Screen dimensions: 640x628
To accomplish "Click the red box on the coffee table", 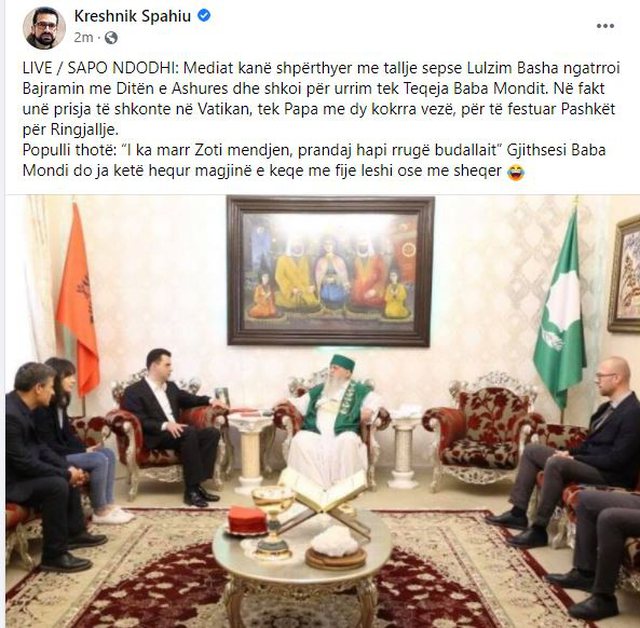I will pos(247,521).
